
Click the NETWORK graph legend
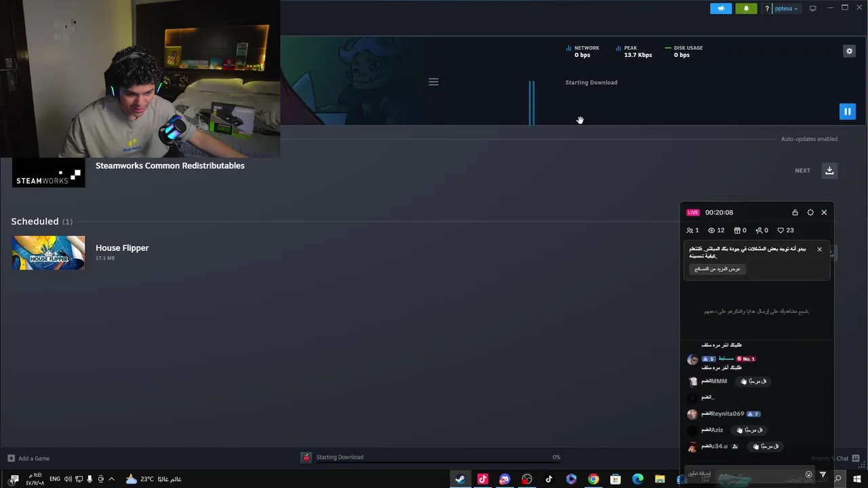tap(583, 52)
